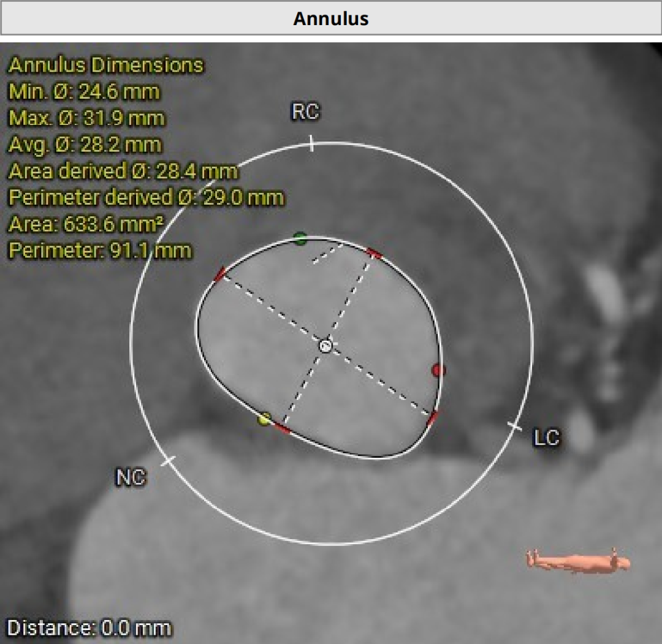This screenshot has height=644, width=662.
Task: Click the Annulus Dimensions heading
Action: point(106,65)
